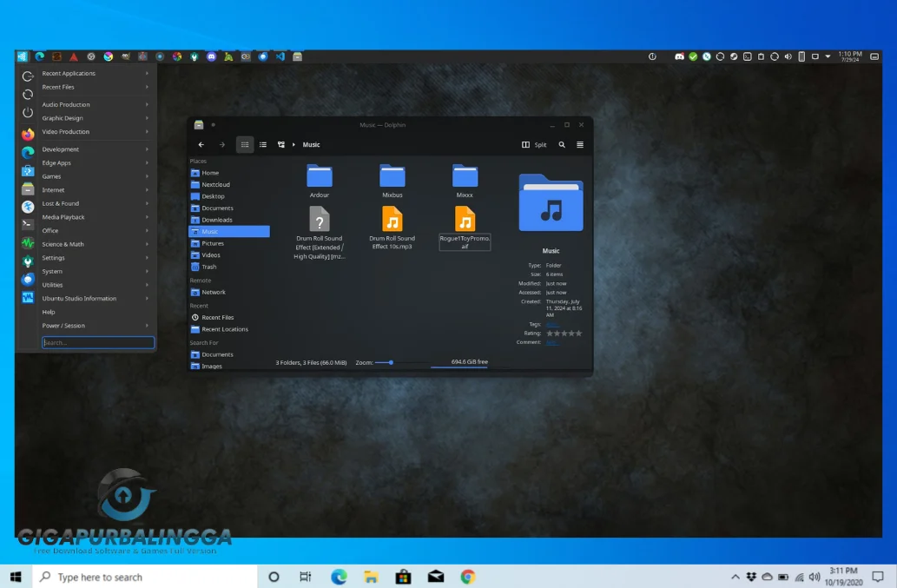The width and height of the screenshot is (897, 588).
Task: Switch to details view mode
Action: click(262, 145)
